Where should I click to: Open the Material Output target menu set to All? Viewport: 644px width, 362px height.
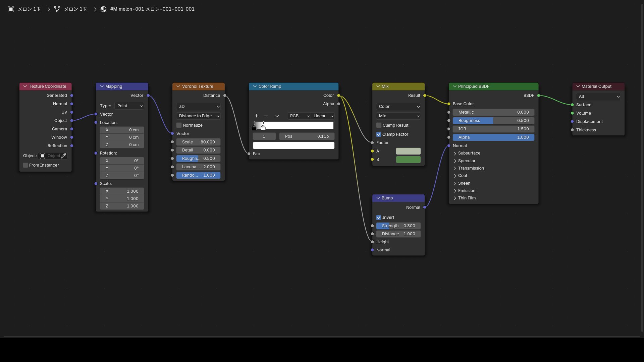pos(598,97)
